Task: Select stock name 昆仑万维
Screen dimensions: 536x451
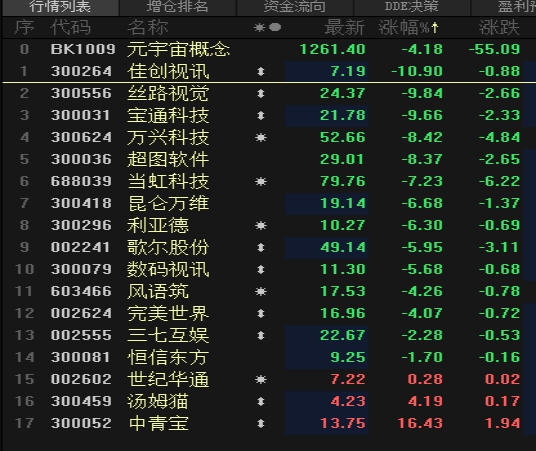Action: 168,203
